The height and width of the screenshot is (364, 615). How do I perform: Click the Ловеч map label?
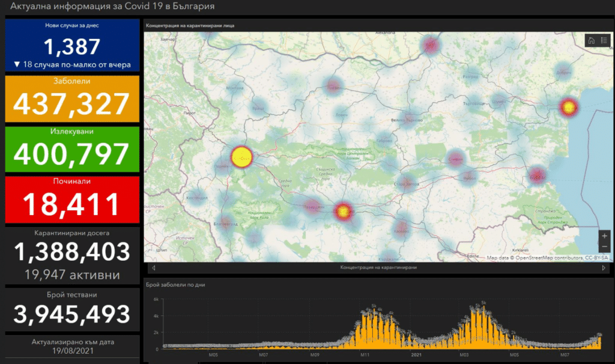(341, 115)
